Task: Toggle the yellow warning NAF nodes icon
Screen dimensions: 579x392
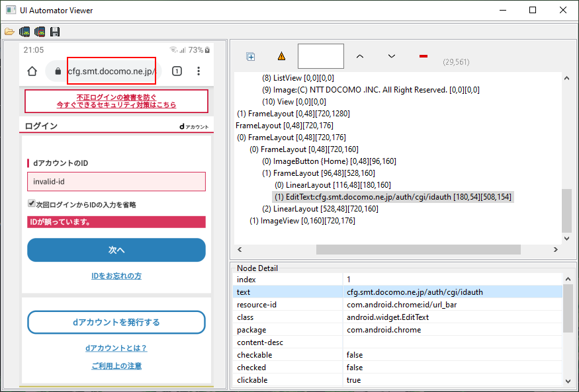Action: pyautogui.click(x=281, y=56)
